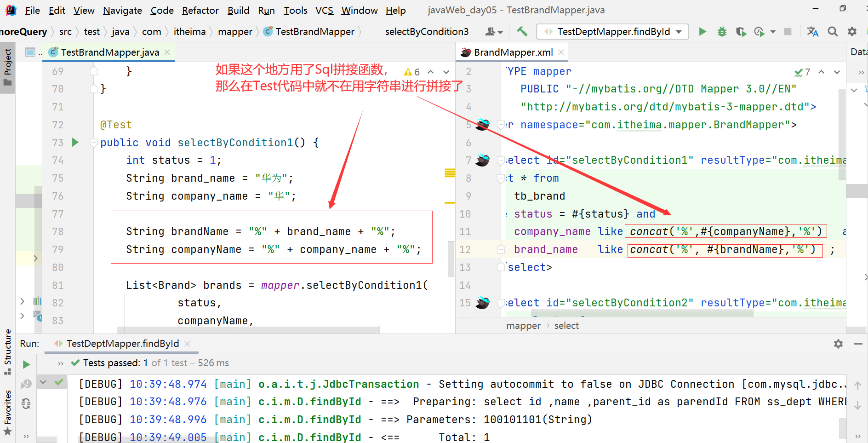Viewport: 868px width, 443px height.
Task: Click the mapper breadcrumb in XML editor
Action: (x=523, y=326)
